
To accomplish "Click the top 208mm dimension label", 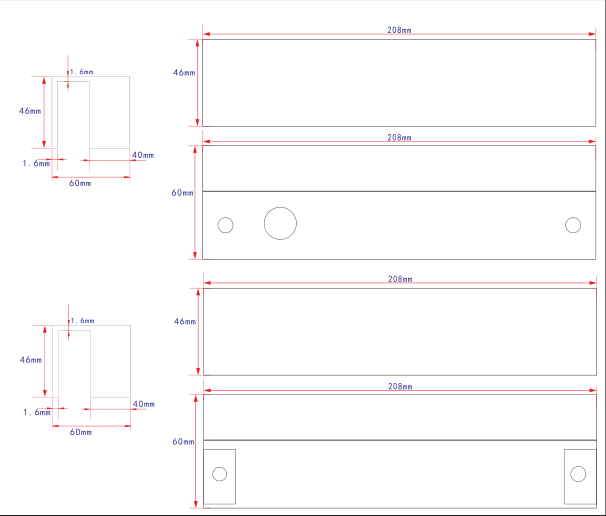I will [x=399, y=30].
